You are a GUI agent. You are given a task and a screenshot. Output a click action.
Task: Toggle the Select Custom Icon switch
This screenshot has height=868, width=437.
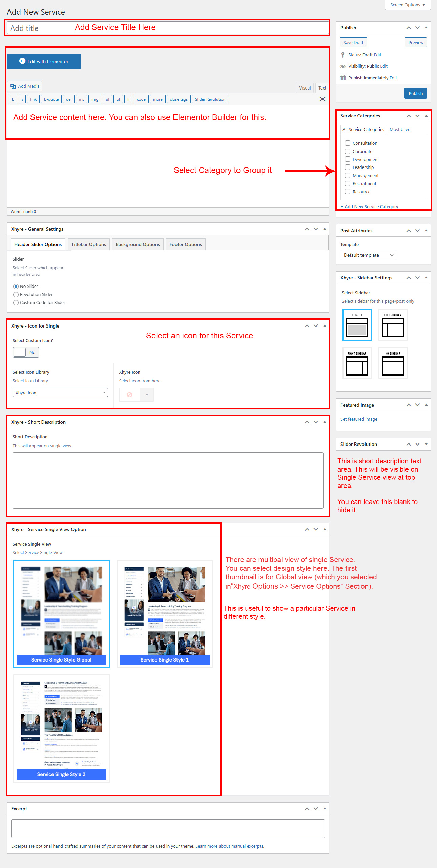pos(26,352)
